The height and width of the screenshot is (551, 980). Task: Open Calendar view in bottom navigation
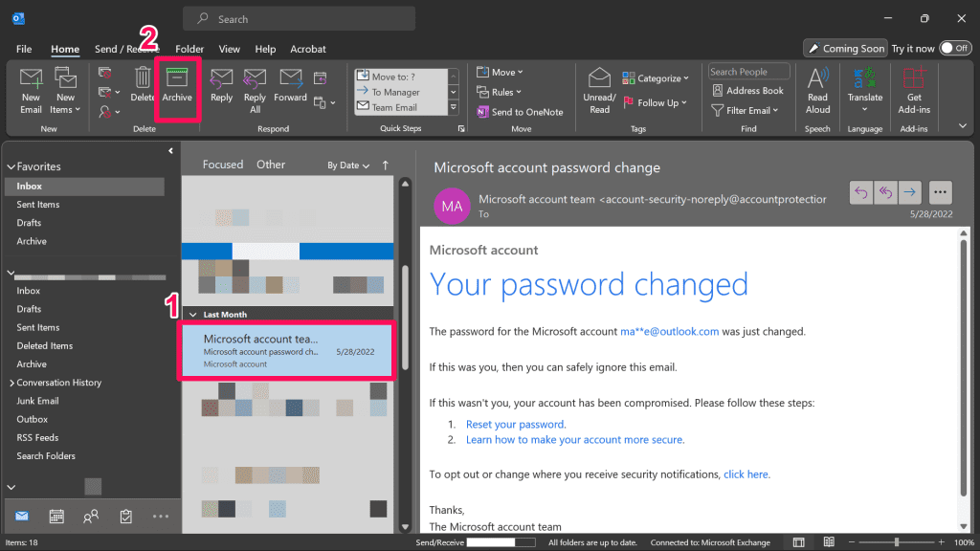(x=56, y=517)
